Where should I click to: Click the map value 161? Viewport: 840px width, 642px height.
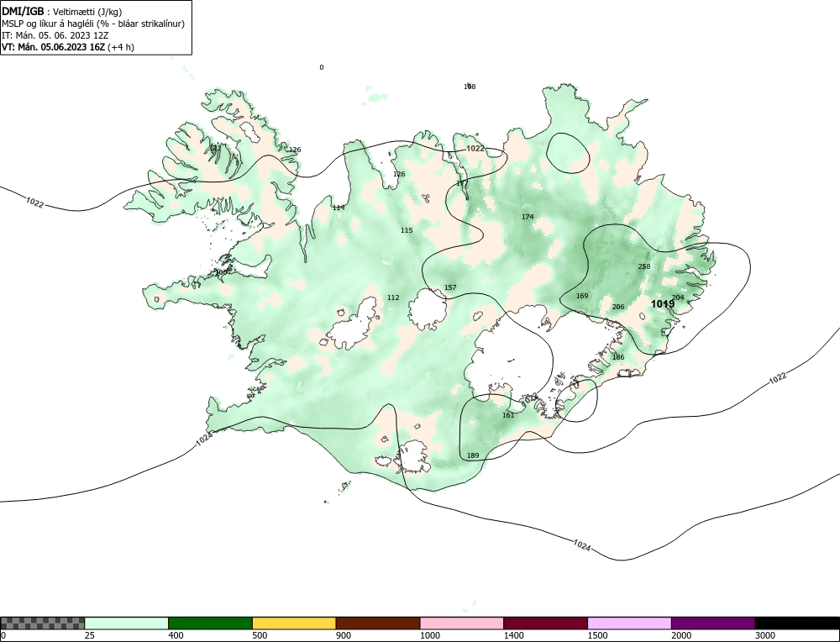coord(508,415)
